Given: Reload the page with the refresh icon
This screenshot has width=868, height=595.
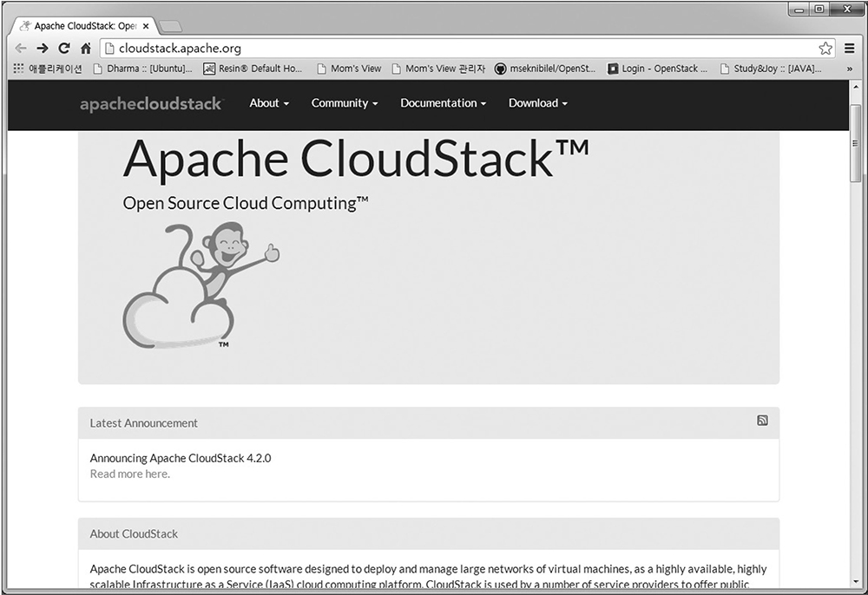Looking at the screenshot, I should coord(64,49).
